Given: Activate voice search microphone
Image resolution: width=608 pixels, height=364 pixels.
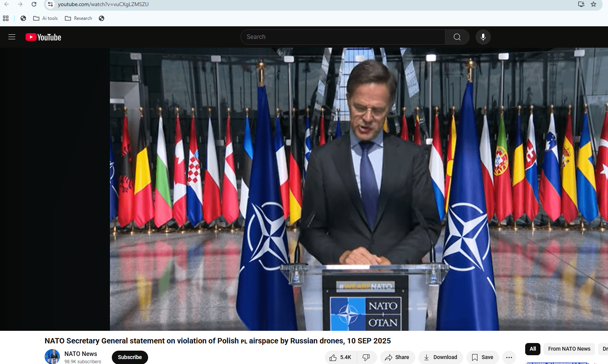Looking at the screenshot, I should (483, 37).
